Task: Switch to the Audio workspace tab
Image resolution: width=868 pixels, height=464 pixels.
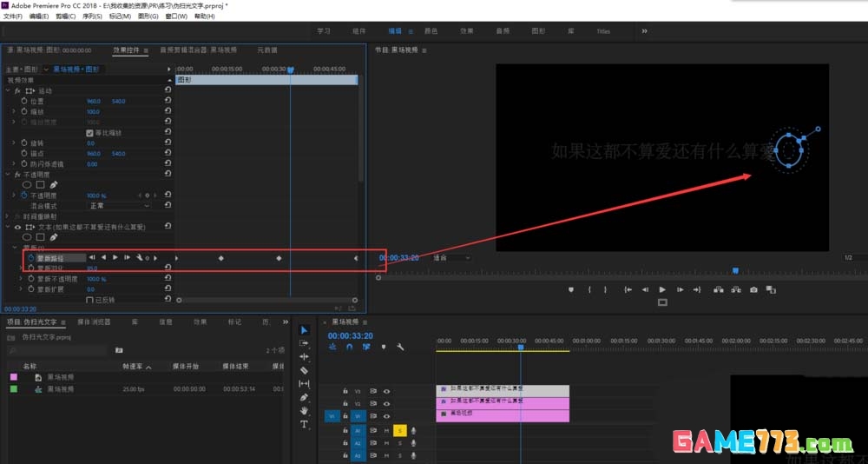Action: pyautogui.click(x=502, y=31)
